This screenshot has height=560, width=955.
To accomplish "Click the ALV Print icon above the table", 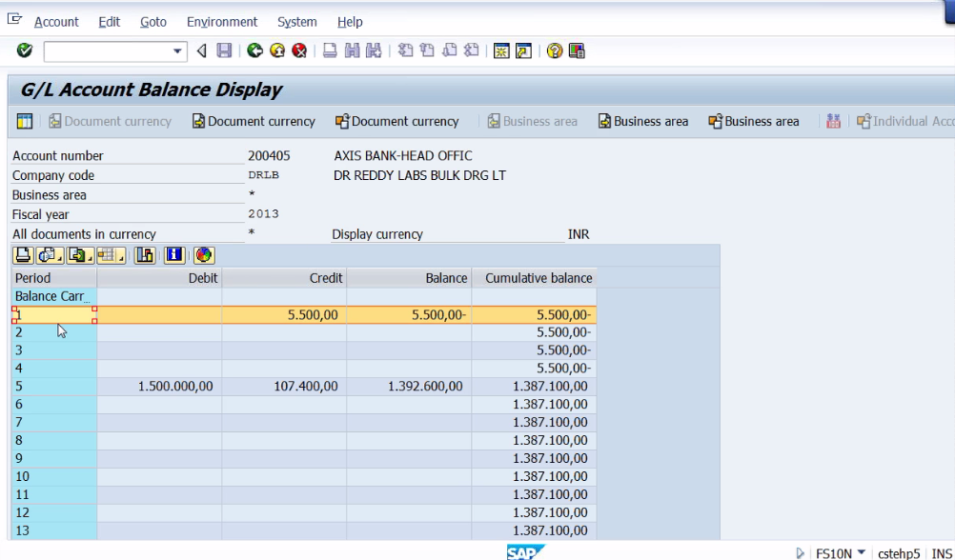I will [x=23, y=255].
